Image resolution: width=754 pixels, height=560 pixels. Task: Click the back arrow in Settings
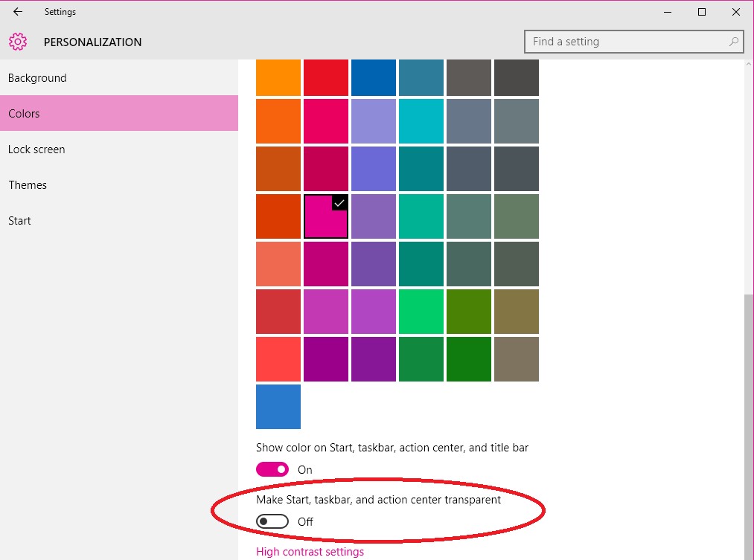[x=18, y=11]
